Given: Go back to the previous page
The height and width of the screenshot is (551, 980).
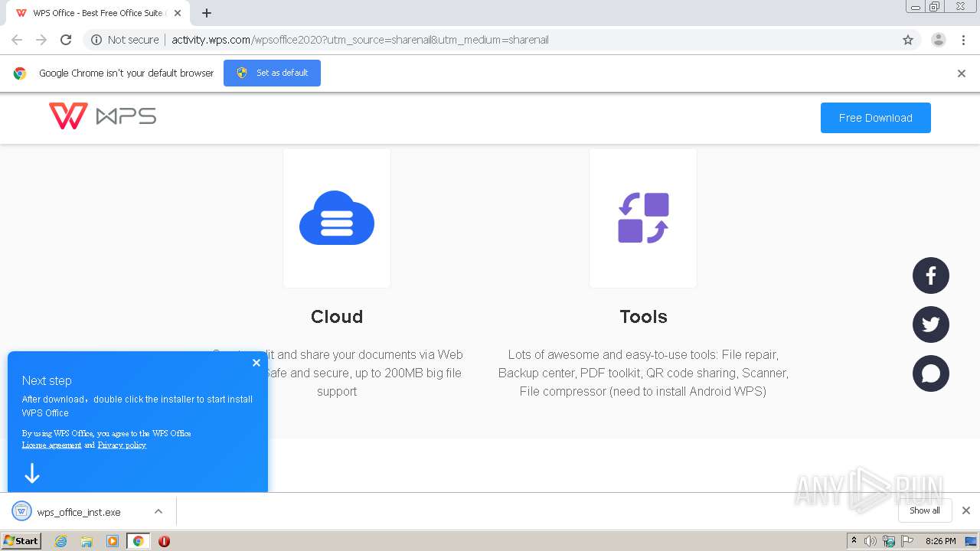Looking at the screenshot, I should 17,40.
